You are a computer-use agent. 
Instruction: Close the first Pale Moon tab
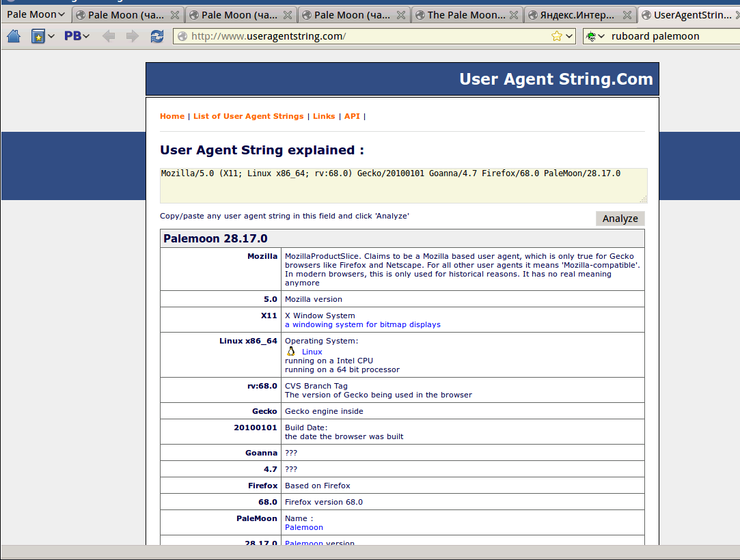[x=175, y=14]
